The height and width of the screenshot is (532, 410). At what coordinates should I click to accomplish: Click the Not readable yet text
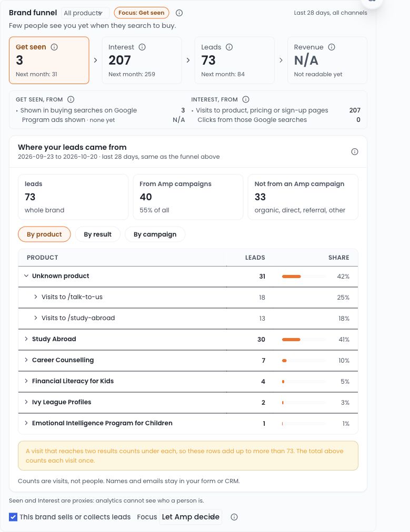(318, 74)
